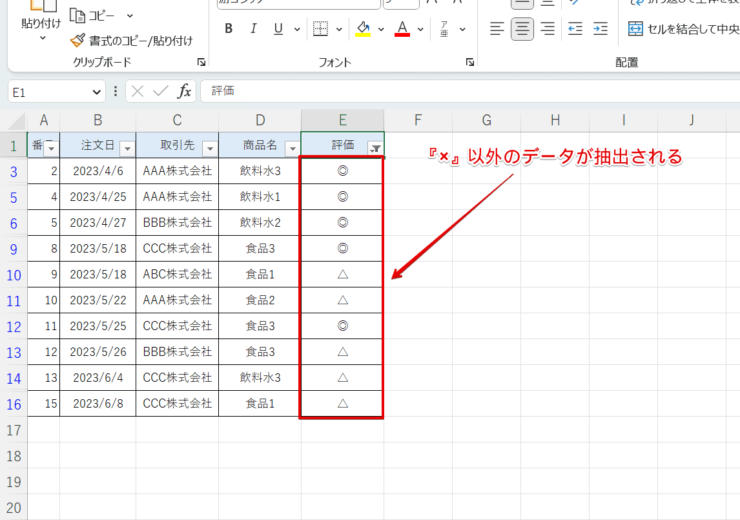Click inside the formula bar

click(x=460, y=91)
